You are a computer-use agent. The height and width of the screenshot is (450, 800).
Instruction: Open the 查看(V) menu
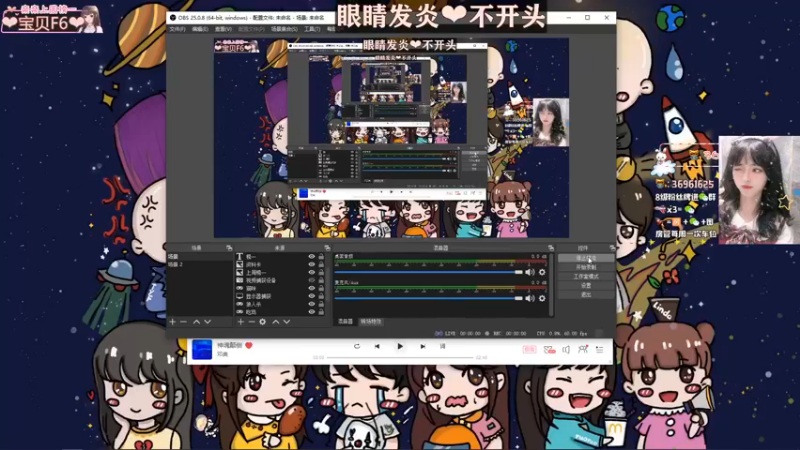point(223,29)
